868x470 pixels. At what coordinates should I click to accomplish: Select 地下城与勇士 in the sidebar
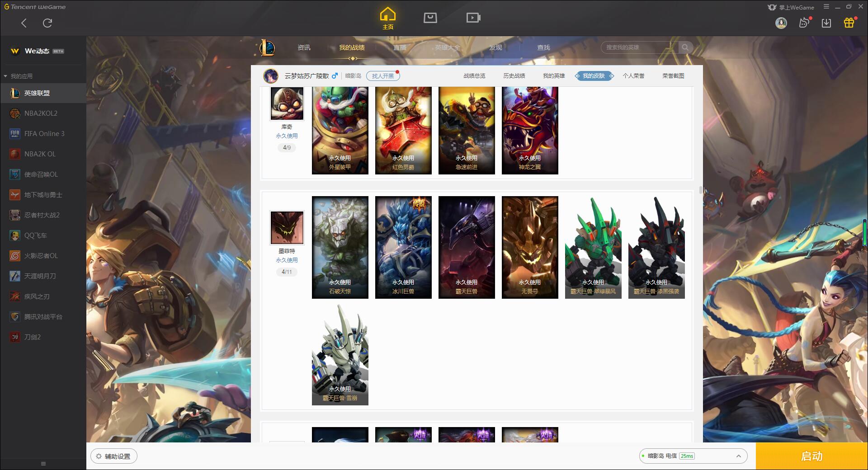click(43, 195)
